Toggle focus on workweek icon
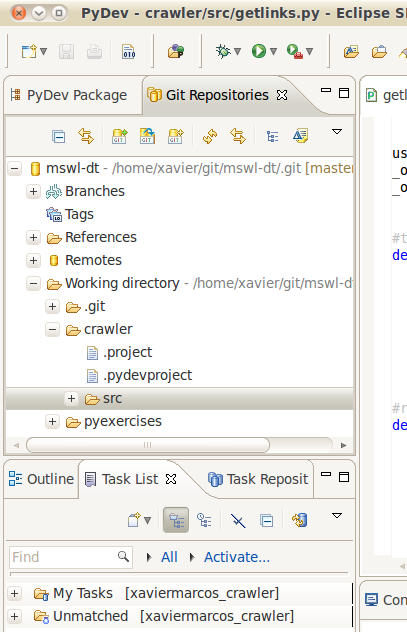Viewport: 407px width, 632px height. (x=238, y=520)
